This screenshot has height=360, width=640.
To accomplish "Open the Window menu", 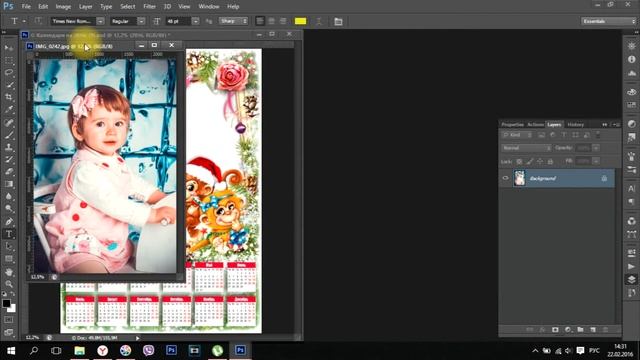I will (x=209, y=7).
